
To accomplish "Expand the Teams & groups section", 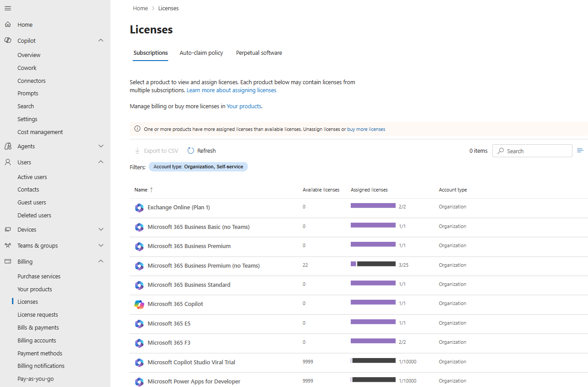I will pos(101,245).
